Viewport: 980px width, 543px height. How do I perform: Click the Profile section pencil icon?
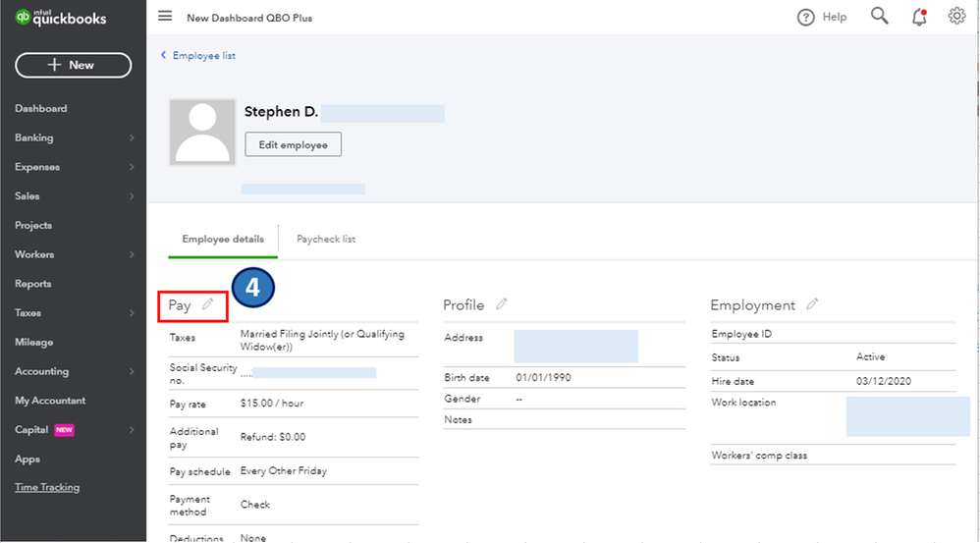(x=502, y=304)
